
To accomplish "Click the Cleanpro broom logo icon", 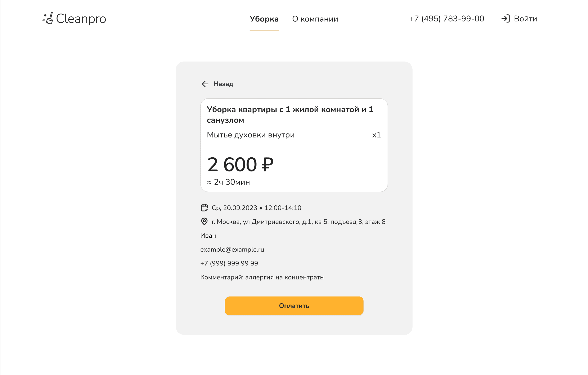I will 48,18.
